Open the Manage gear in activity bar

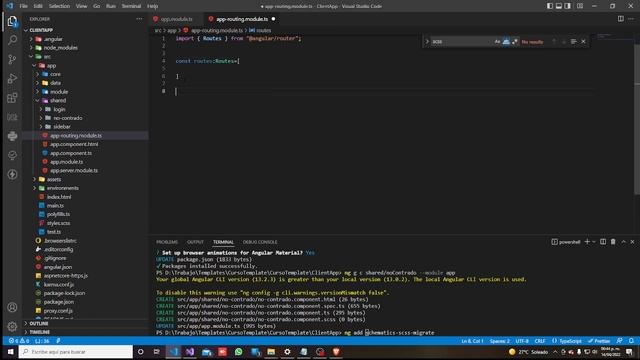tap(12, 326)
